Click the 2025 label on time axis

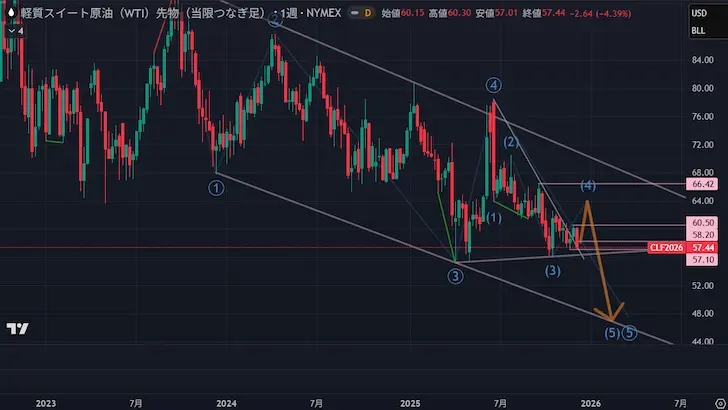tap(408, 402)
